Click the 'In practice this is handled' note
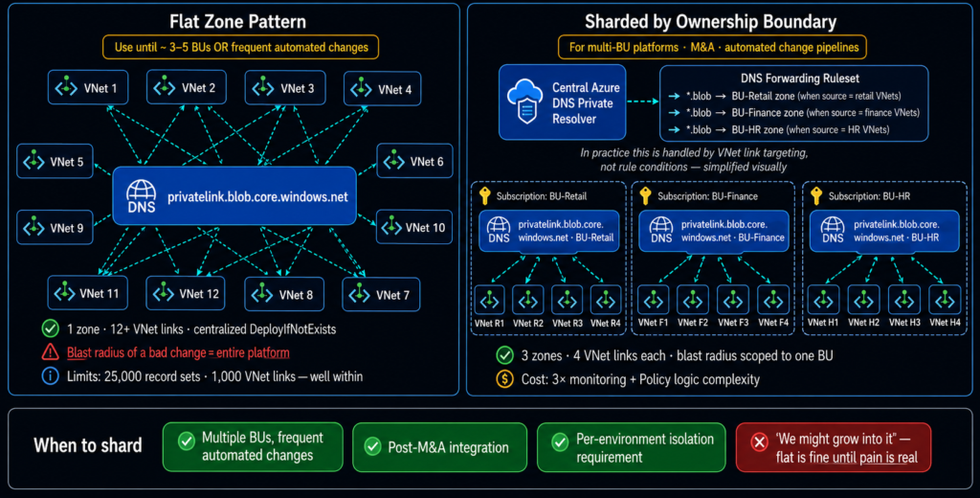980x498 pixels. (x=694, y=160)
